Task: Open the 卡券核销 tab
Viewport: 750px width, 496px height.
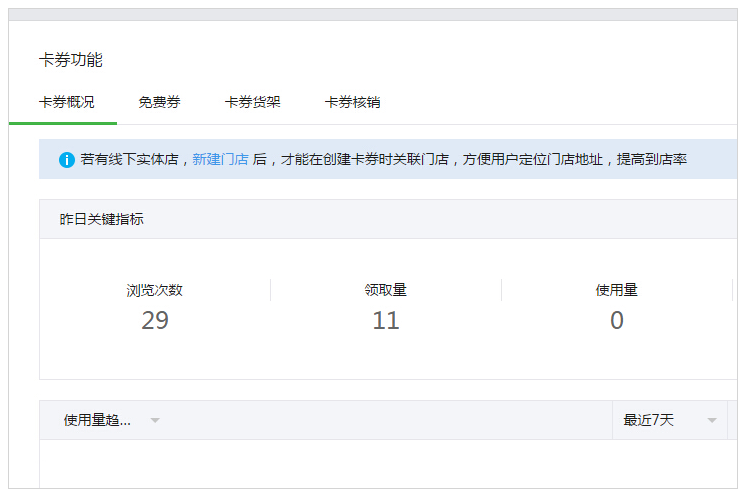Action: (353, 102)
